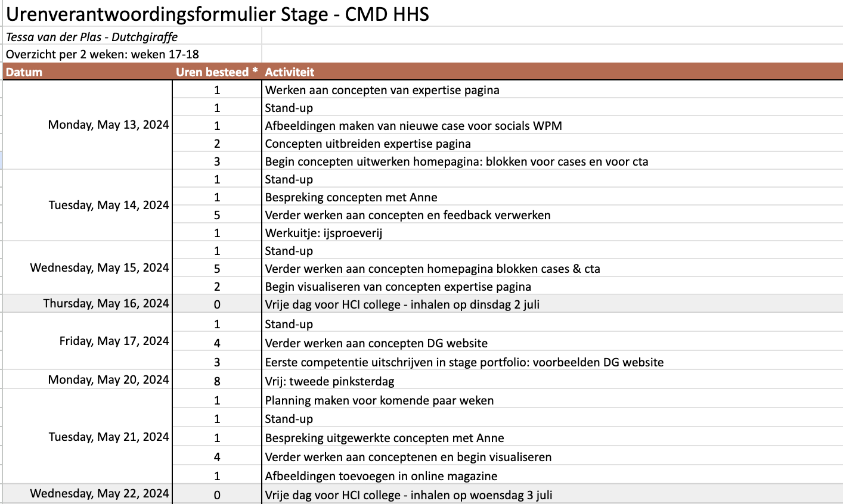Select the hours cell showing 8

(x=217, y=381)
